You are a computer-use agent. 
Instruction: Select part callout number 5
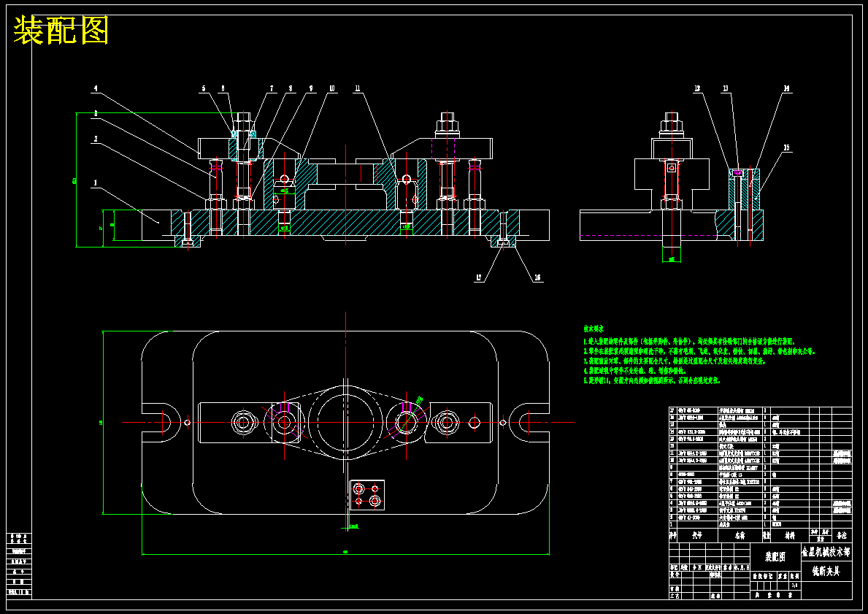pyautogui.click(x=204, y=88)
